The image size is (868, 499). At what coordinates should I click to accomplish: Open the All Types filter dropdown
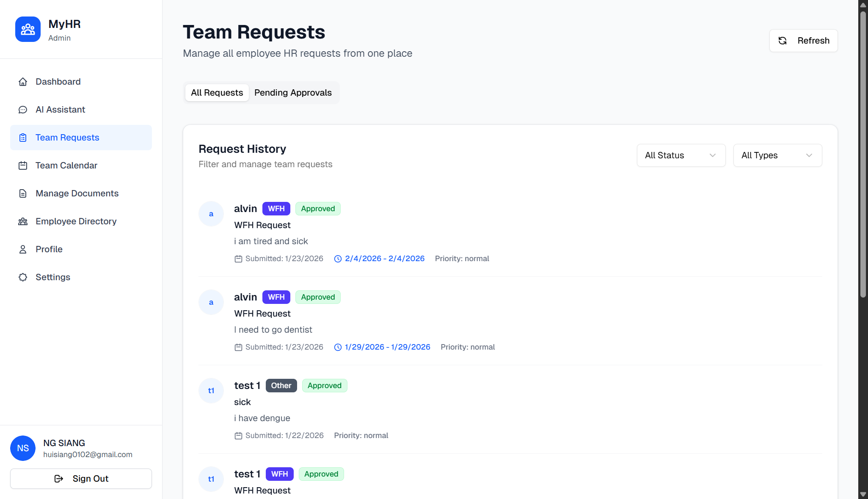tap(777, 155)
